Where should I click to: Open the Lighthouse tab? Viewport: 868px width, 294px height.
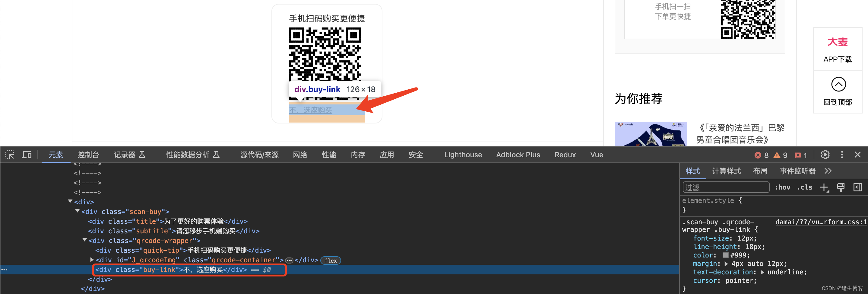pos(463,155)
